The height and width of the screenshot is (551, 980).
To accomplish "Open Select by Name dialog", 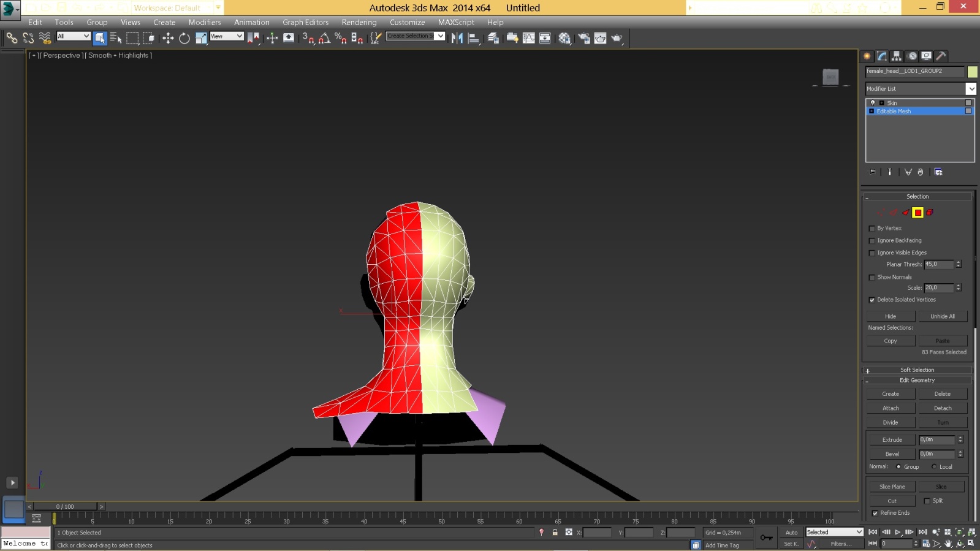I will click(x=116, y=38).
